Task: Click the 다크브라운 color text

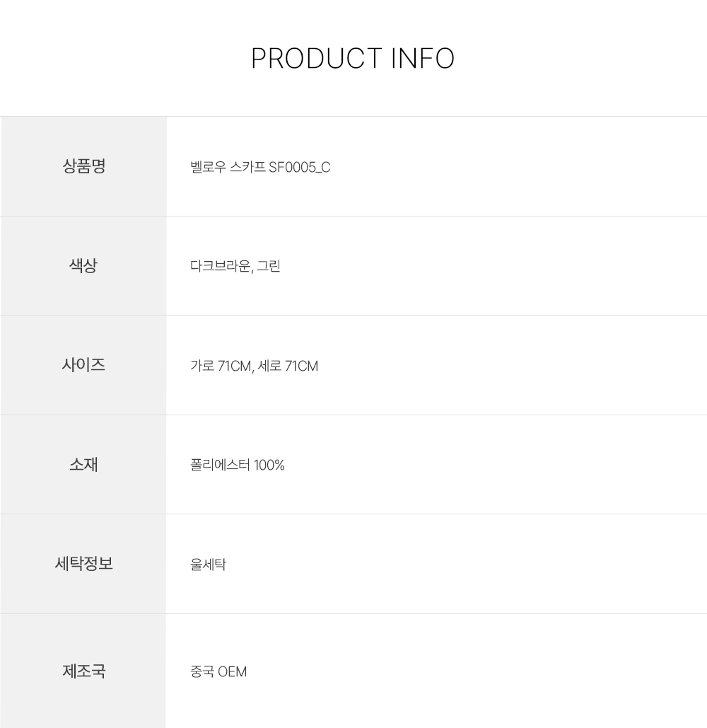Action: (x=221, y=267)
